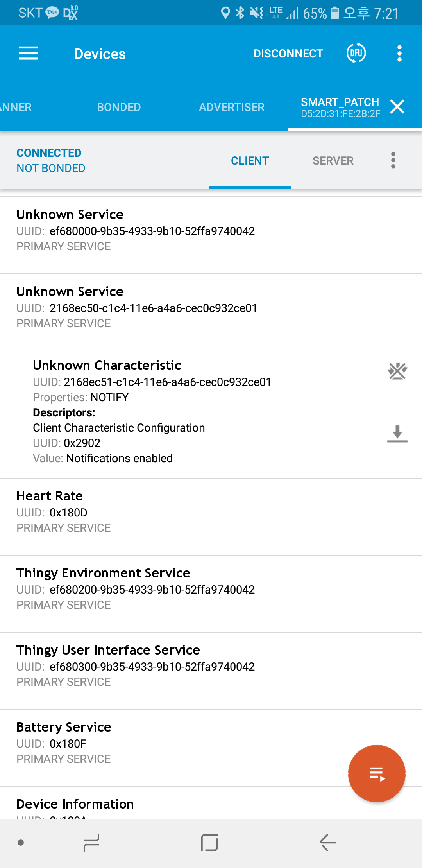Expand the first Unknown Service ef680000
422x868 pixels.
pyautogui.click(x=211, y=235)
